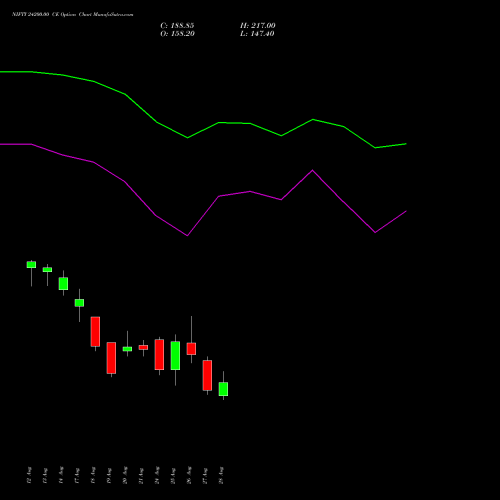This screenshot has height=500, width=500.
Task: Click the green candle above 25 Aug
Action: [175, 355]
